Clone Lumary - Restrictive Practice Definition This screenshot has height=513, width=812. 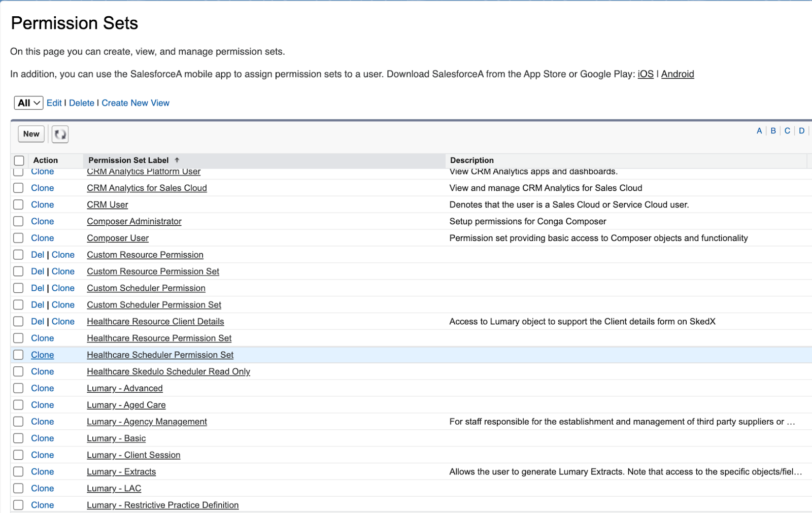point(43,505)
